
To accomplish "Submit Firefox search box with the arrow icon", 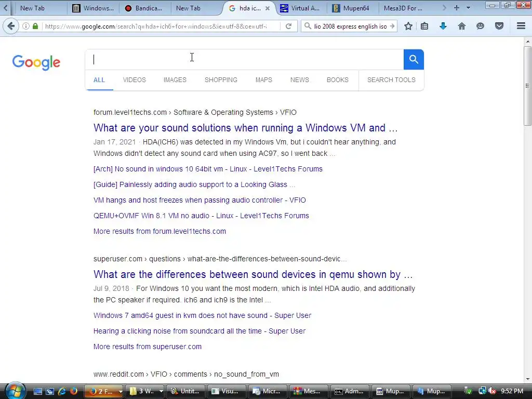I will click(x=392, y=26).
